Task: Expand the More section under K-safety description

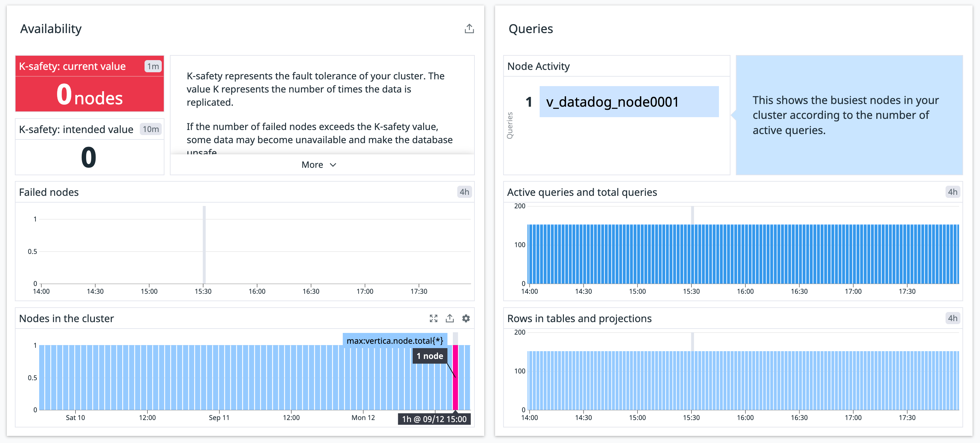Action: point(319,164)
